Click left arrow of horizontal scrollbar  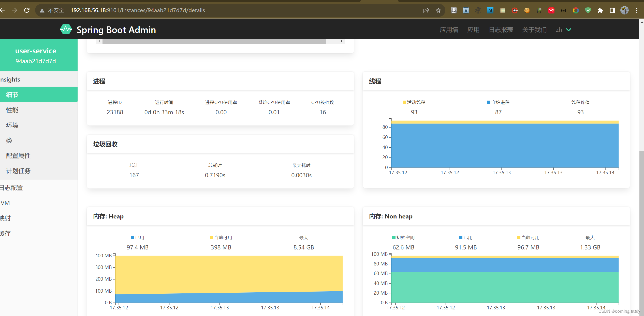99,41
